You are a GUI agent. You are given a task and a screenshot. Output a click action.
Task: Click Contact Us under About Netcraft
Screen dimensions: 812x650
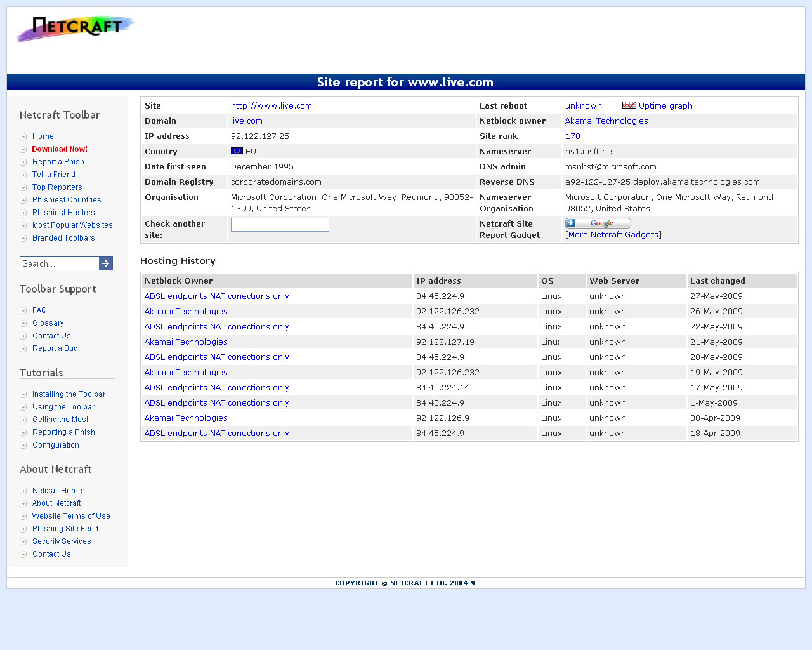click(x=51, y=554)
